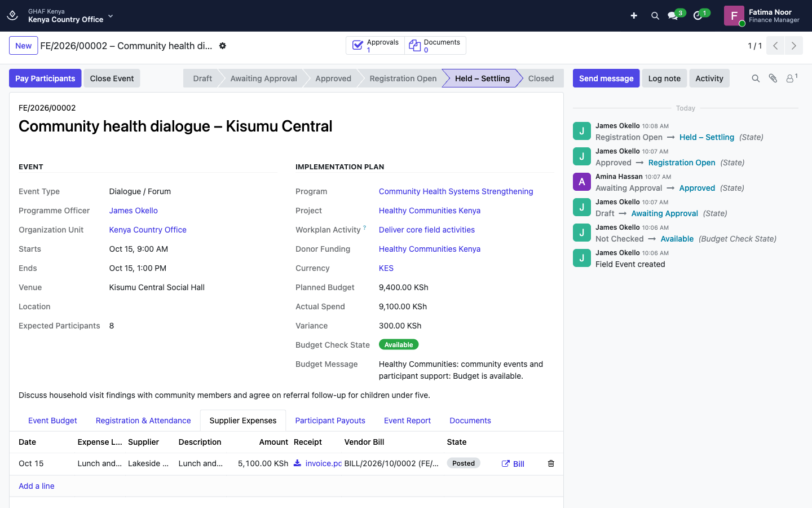Viewport: 812px width, 508px height.
Task: Click the Close Event button
Action: [x=112, y=78]
